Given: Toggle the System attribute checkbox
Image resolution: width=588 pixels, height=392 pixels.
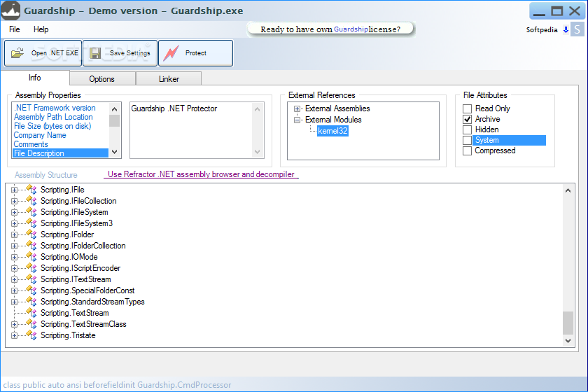Looking at the screenshot, I should 467,140.
